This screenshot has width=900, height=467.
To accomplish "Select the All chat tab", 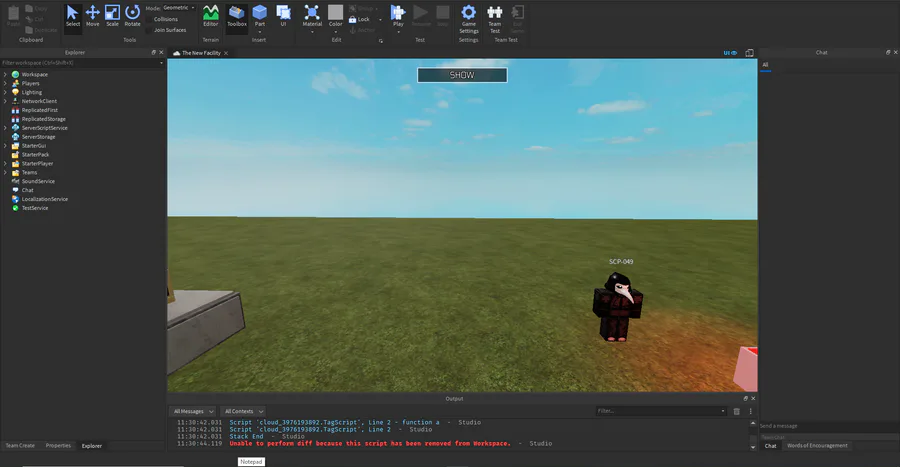I will 765,65.
